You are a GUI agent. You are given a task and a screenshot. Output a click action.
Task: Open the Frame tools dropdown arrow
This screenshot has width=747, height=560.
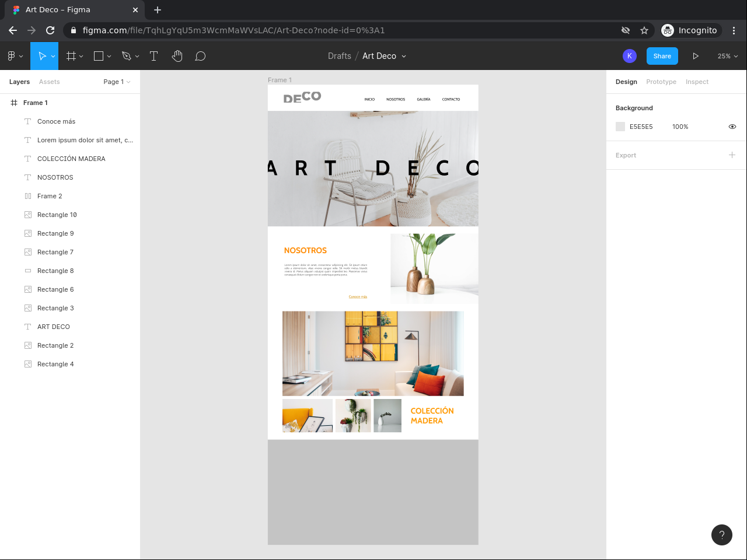pyautogui.click(x=81, y=56)
